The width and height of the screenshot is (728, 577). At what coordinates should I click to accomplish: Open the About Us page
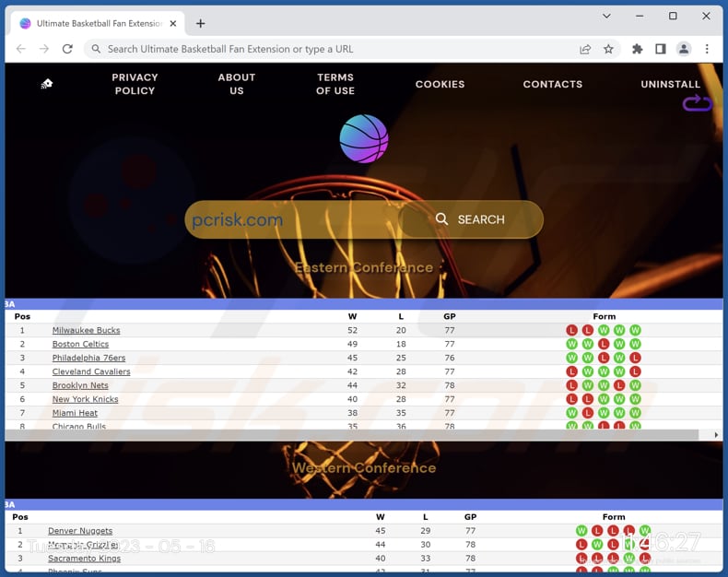coord(236,84)
